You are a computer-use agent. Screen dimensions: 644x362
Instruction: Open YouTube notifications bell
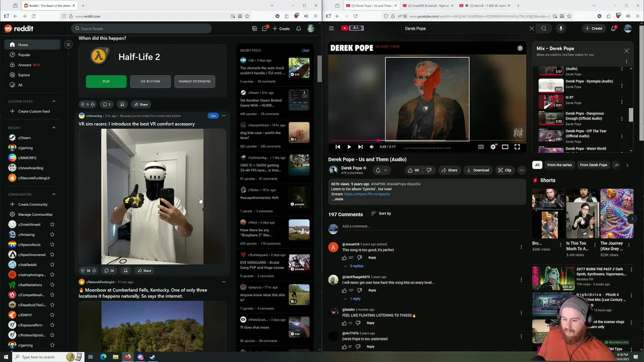pyautogui.click(x=613, y=28)
